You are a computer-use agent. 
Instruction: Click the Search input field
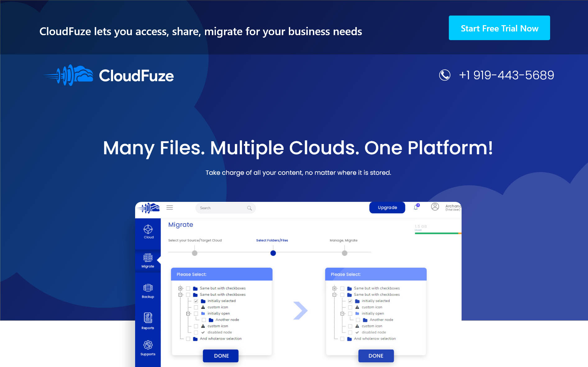tap(222, 208)
